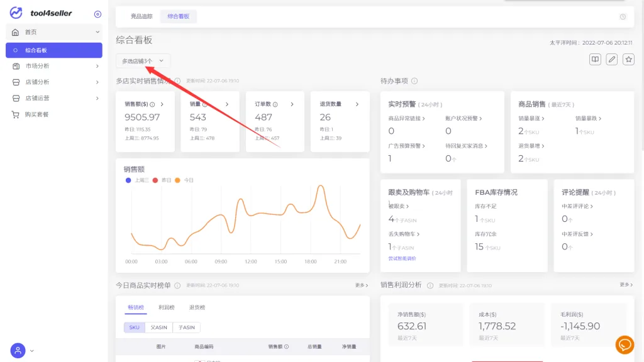Screen dimensions: 644x362
Task: Click 毛利润 value -1,145.90
Action: pyautogui.click(x=580, y=326)
